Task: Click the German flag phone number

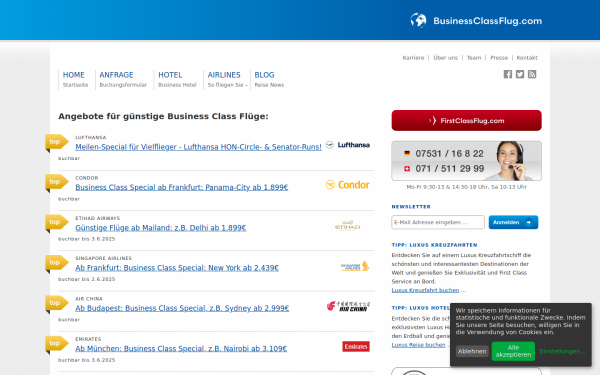Action: [x=444, y=154]
